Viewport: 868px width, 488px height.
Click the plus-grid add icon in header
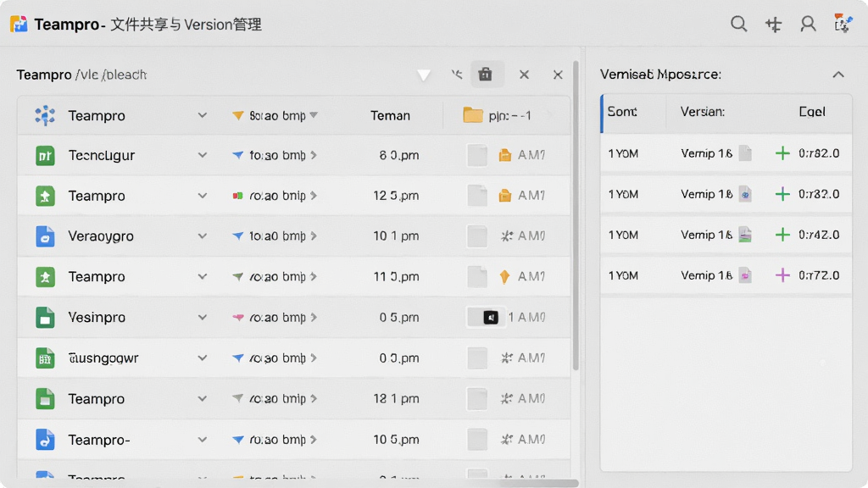(773, 25)
